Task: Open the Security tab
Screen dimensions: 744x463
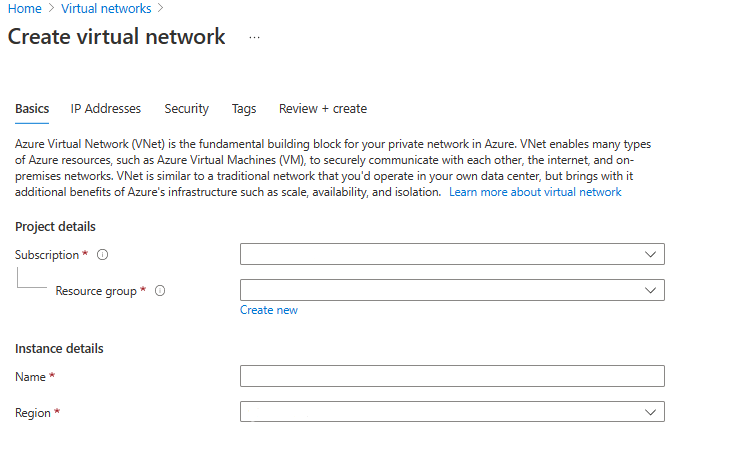Action: [186, 109]
